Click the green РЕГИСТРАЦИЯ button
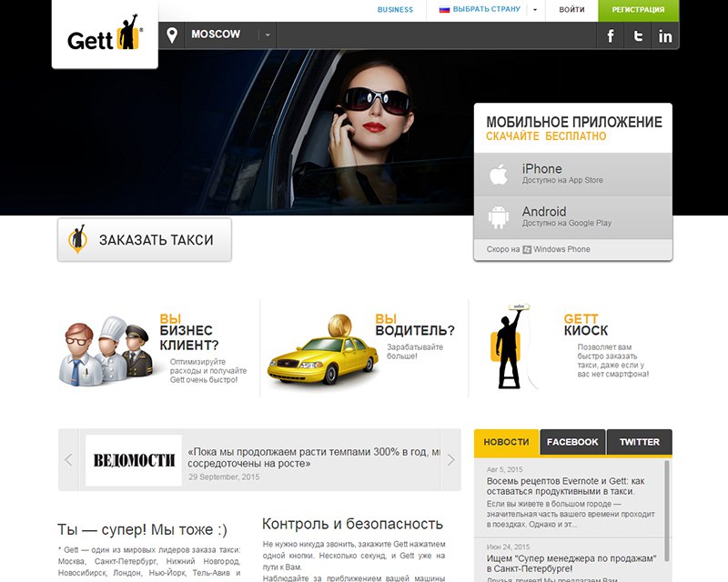Screen dimensions: 728x582 [x=639, y=10]
